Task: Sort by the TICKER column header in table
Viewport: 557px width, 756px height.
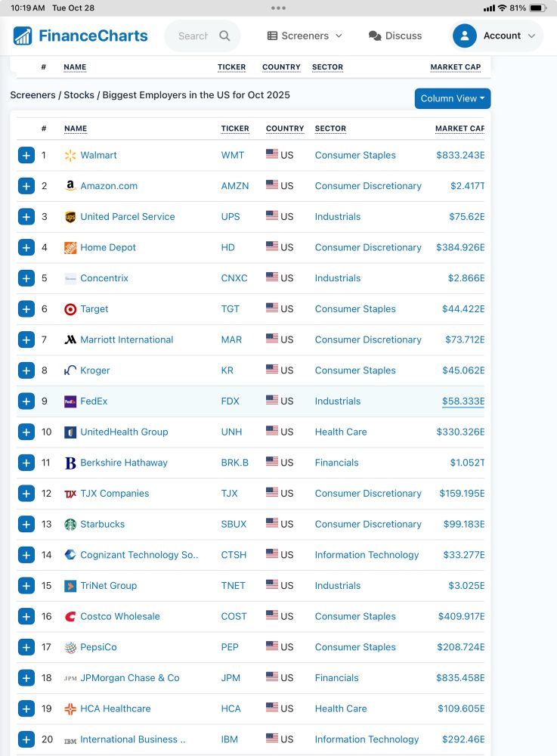Action: [x=235, y=129]
